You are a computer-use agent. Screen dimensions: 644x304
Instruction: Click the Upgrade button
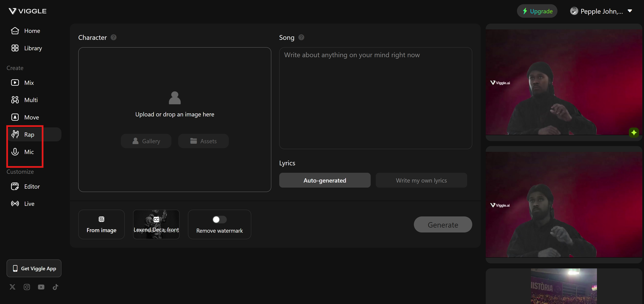point(537,11)
